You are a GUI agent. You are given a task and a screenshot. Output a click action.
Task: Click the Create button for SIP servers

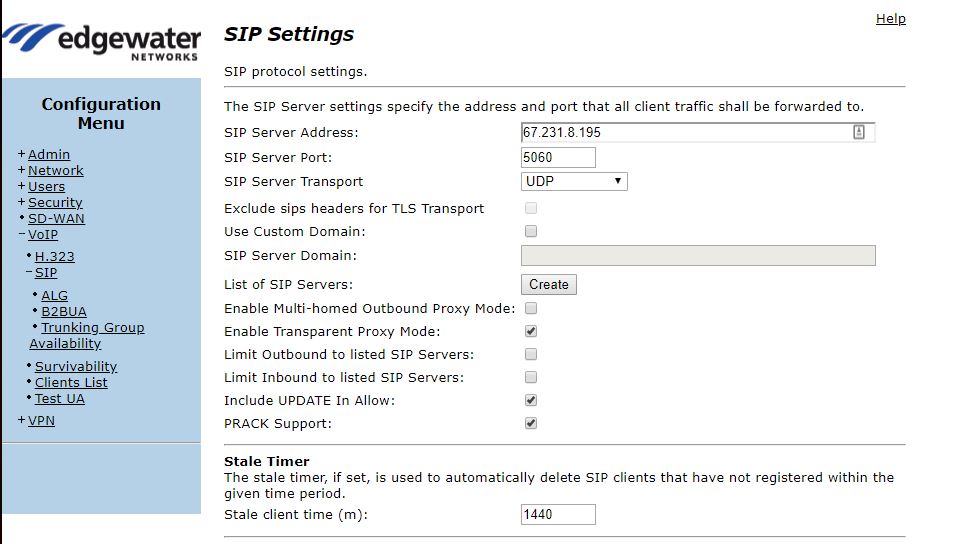(x=549, y=284)
